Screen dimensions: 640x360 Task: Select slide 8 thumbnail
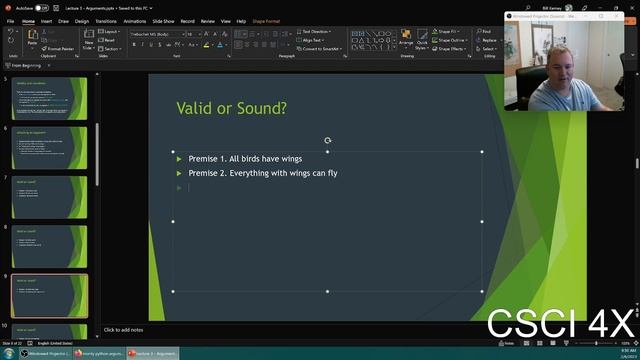click(49, 247)
